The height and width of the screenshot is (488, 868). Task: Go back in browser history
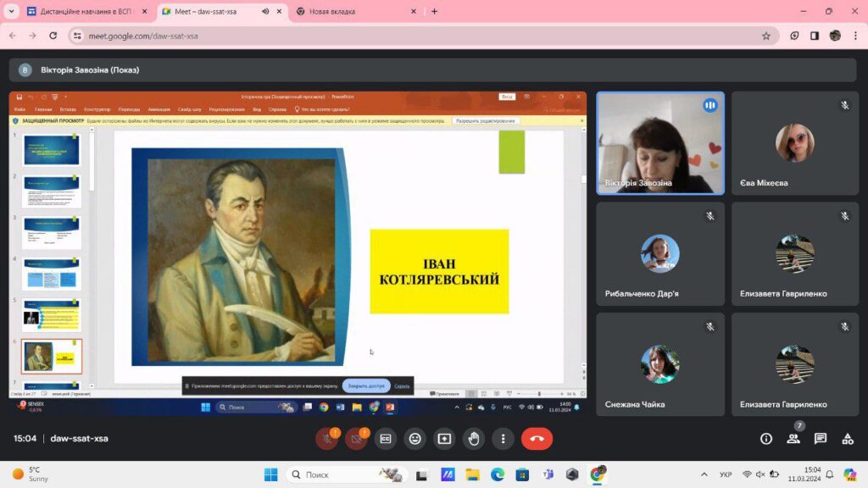pos(13,36)
